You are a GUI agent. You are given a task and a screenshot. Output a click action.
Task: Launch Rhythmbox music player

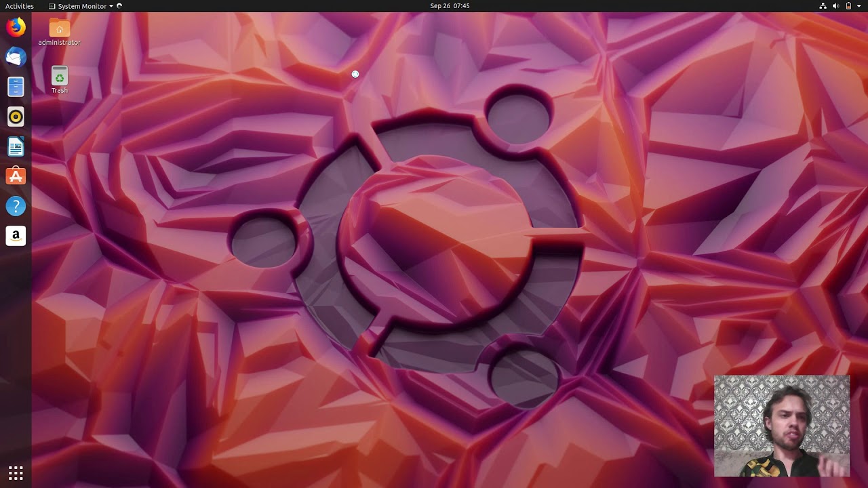click(16, 117)
